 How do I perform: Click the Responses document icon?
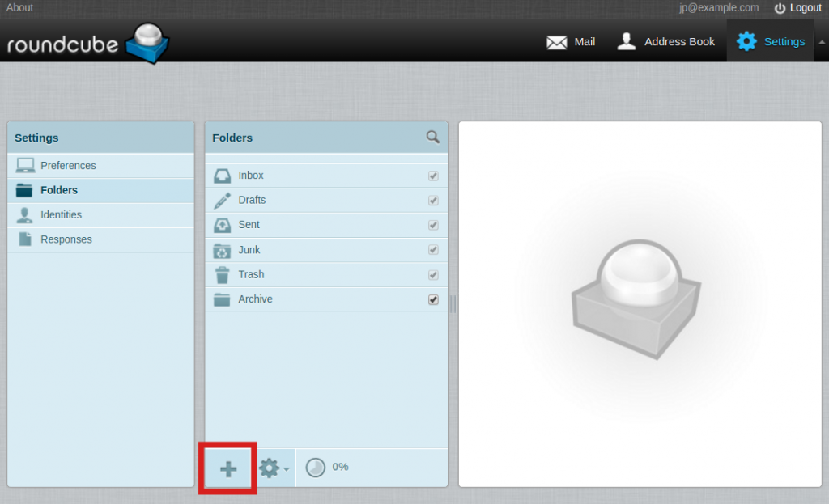pyautogui.click(x=25, y=239)
